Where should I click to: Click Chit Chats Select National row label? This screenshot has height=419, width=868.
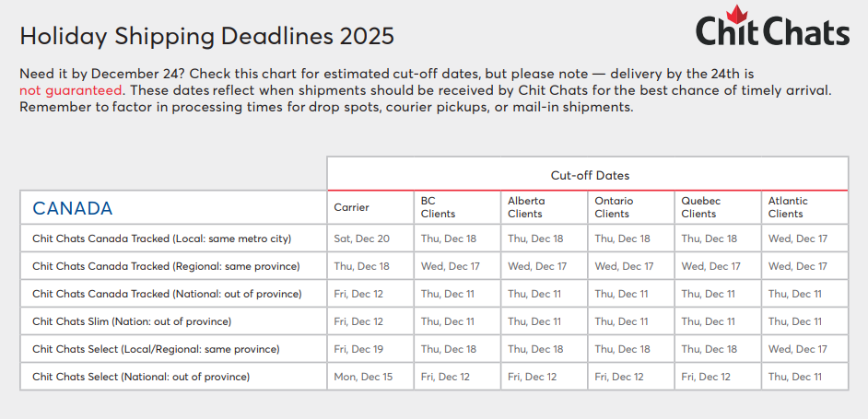coord(141,377)
